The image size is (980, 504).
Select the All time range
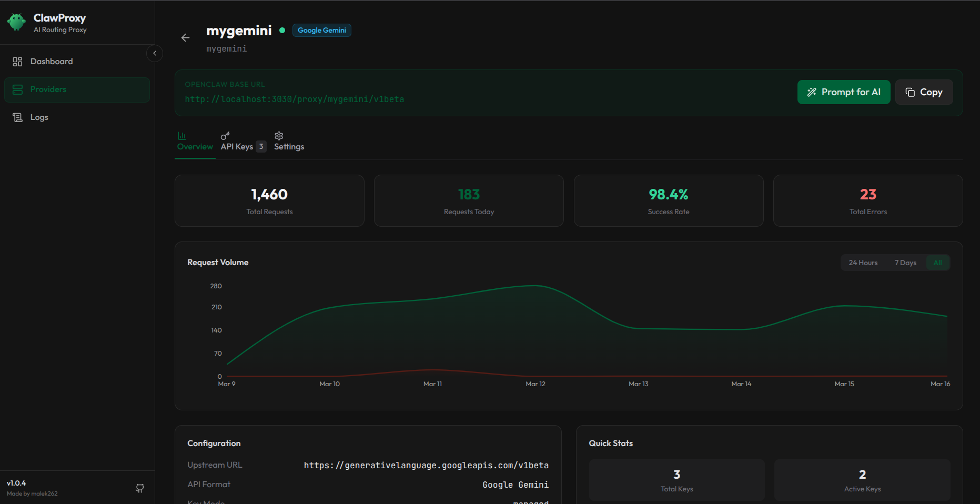point(938,263)
